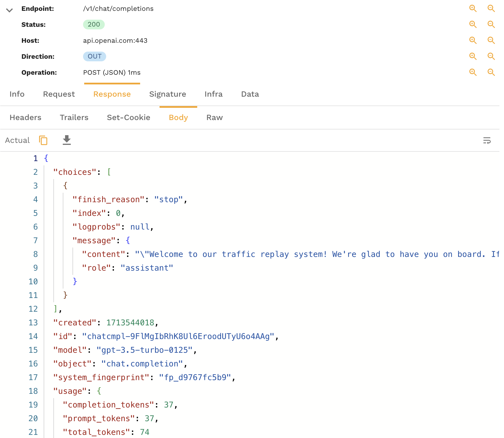Open the Headers sub-tab
The width and height of the screenshot is (504, 438).
click(25, 117)
